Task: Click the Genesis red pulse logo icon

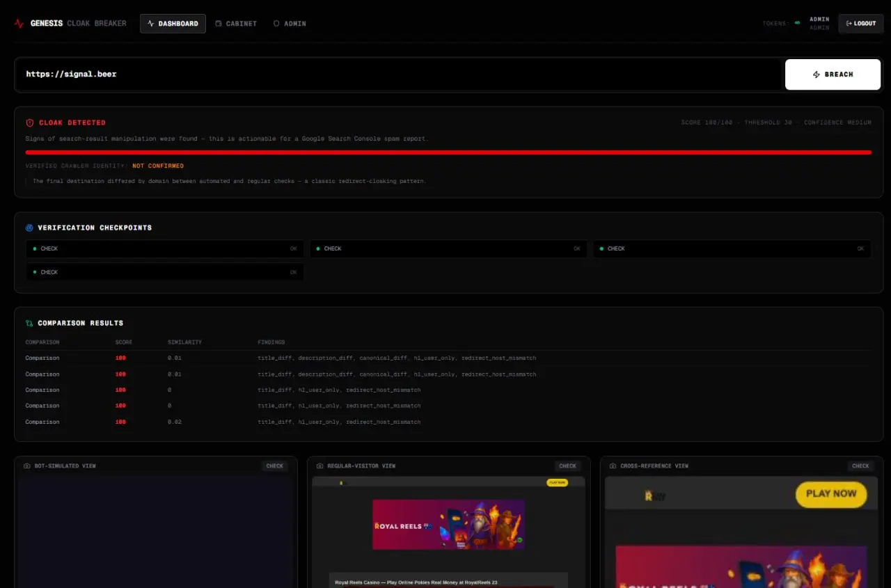Action: coord(19,24)
